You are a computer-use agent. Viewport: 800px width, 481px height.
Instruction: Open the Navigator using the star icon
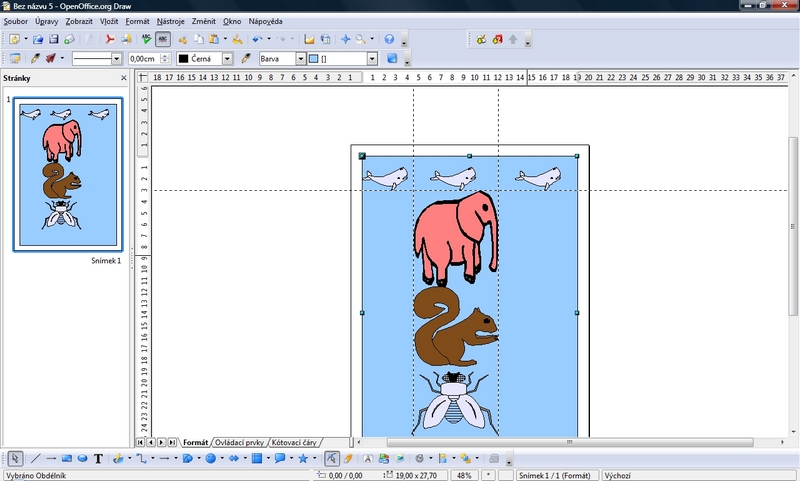pyautogui.click(x=346, y=40)
